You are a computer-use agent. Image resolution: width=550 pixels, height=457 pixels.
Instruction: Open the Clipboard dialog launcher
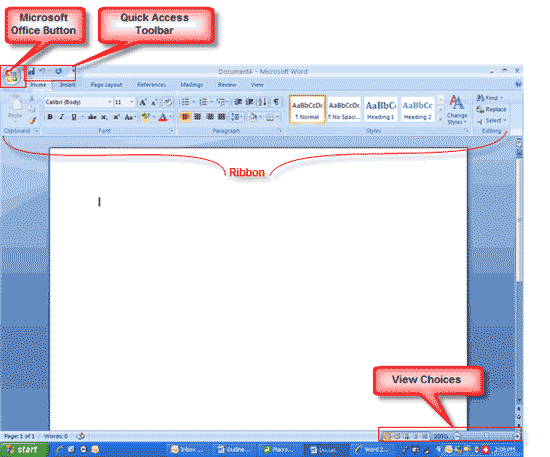point(36,131)
